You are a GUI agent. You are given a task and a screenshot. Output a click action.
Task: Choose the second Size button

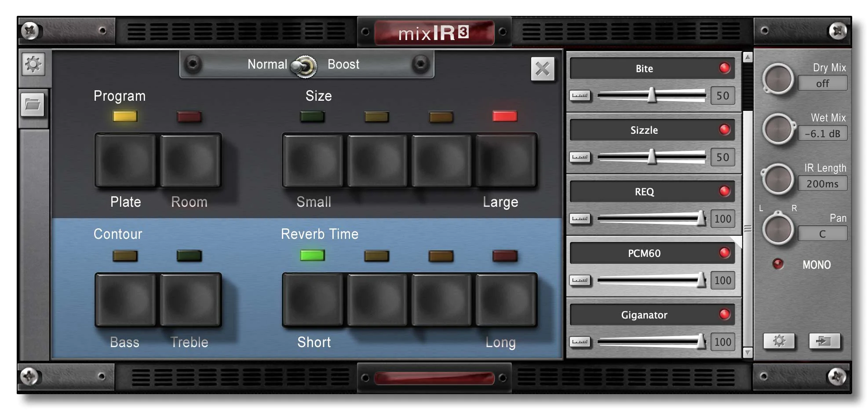click(377, 161)
